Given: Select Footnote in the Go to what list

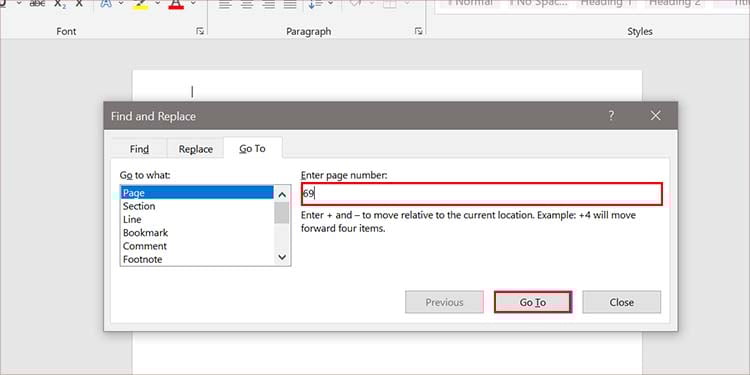Looking at the screenshot, I should 197,259.
